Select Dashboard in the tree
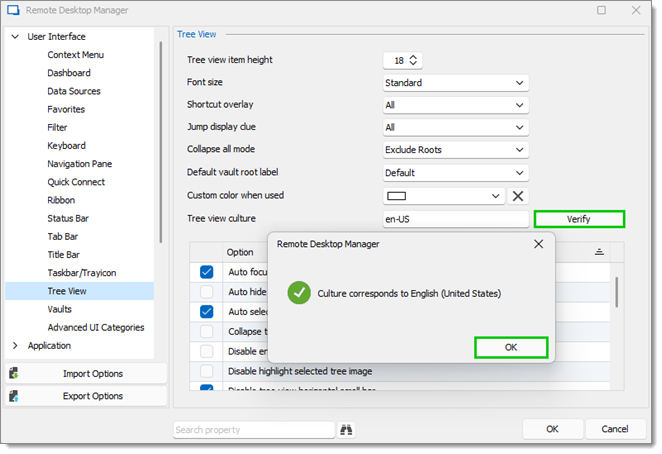662x454 pixels. [69, 73]
